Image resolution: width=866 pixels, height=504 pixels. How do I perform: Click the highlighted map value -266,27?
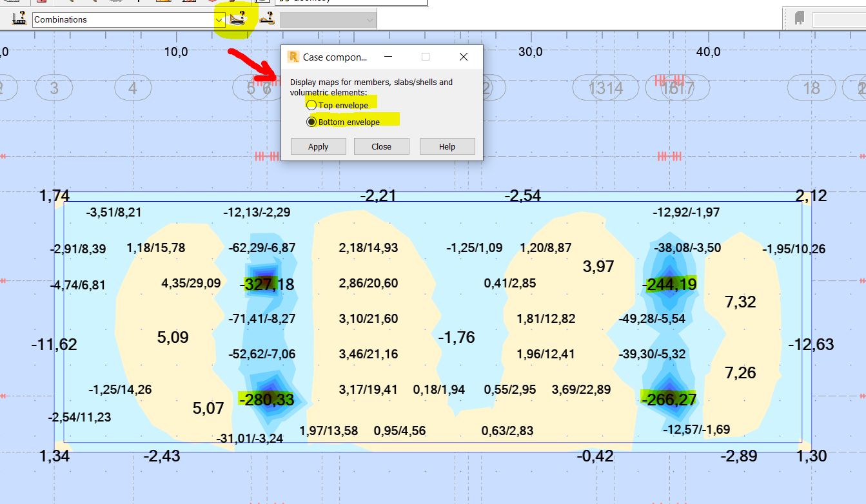pyautogui.click(x=667, y=399)
